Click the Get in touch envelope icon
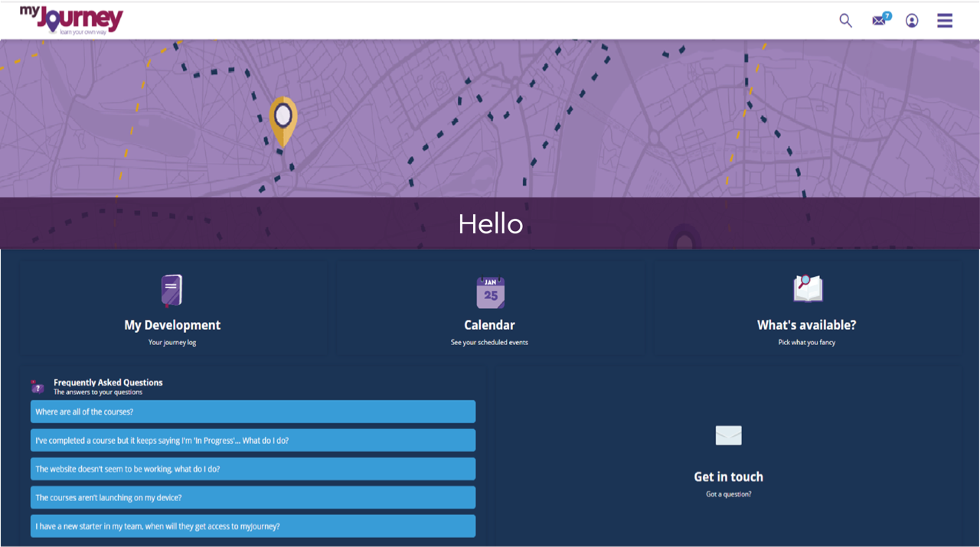Viewport: 980px width, 547px height. [x=728, y=435]
